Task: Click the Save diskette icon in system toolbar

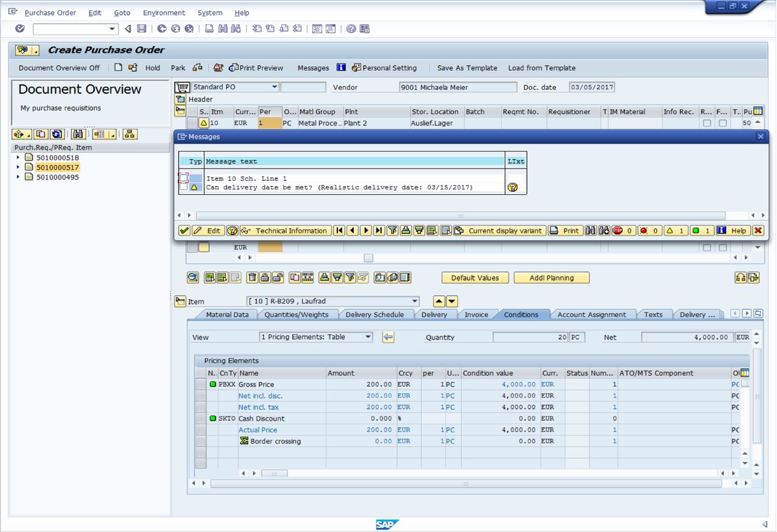Action: pyautogui.click(x=141, y=29)
